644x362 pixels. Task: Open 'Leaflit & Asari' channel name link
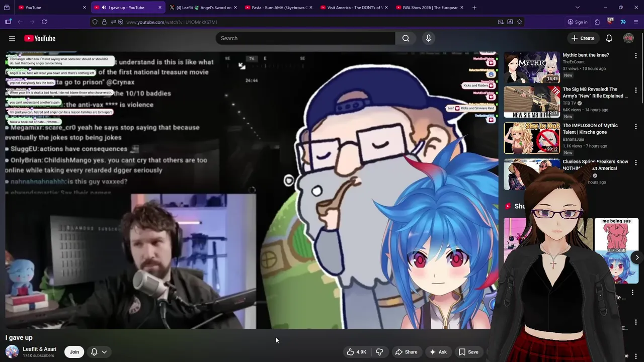39,349
